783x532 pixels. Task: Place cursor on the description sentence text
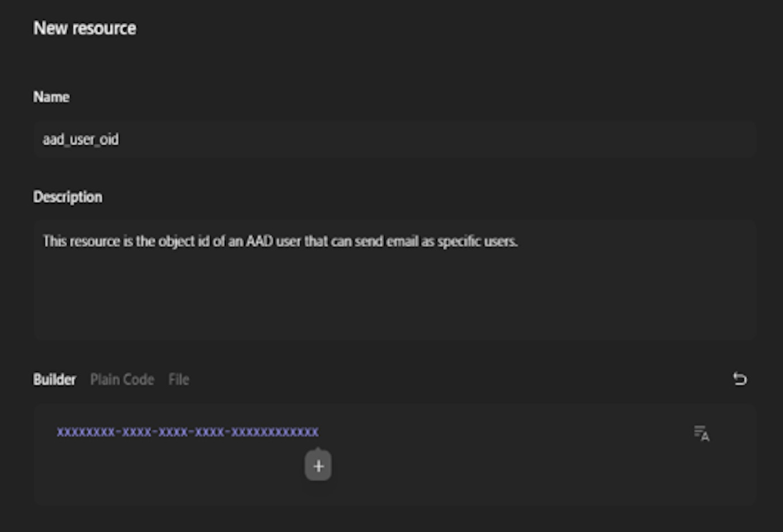pyautogui.click(x=280, y=241)
